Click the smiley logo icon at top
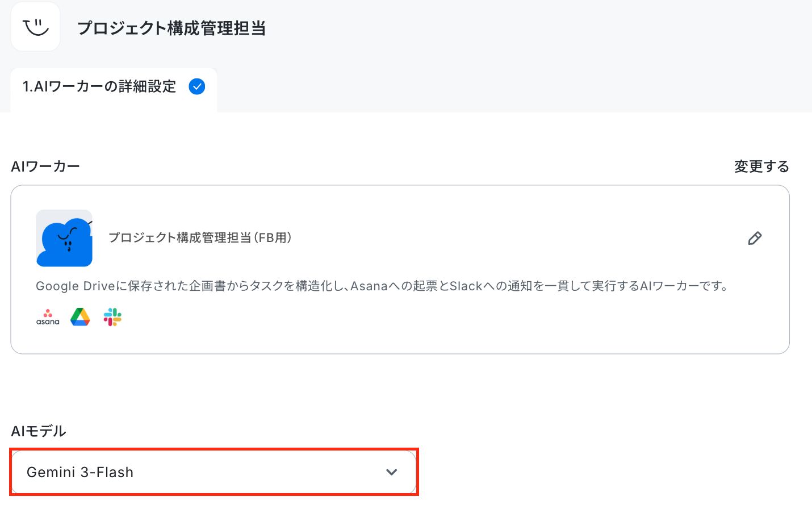The image size is (812, 509). coord(36,27)
